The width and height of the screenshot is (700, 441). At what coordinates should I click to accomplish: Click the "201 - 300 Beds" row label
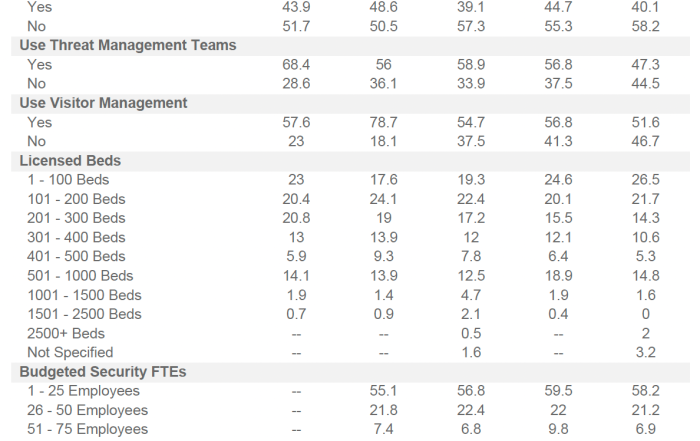point(77,218)
